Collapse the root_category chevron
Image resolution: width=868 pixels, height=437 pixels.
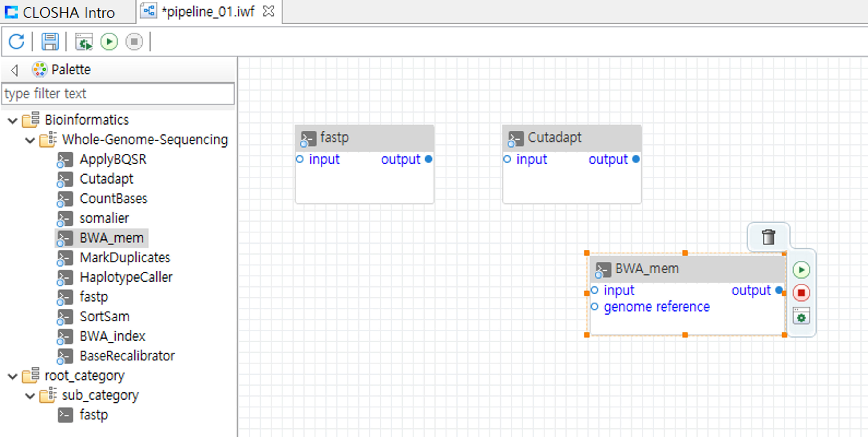(x=12, y=376)
